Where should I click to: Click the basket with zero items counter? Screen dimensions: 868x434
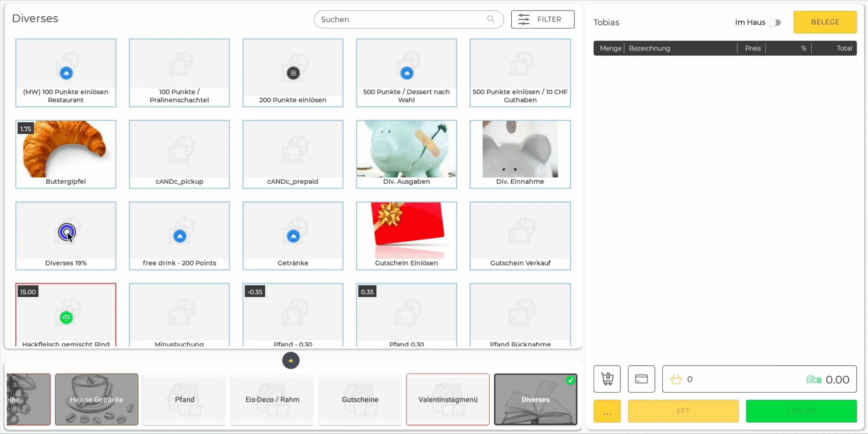[x=682, y=379]
